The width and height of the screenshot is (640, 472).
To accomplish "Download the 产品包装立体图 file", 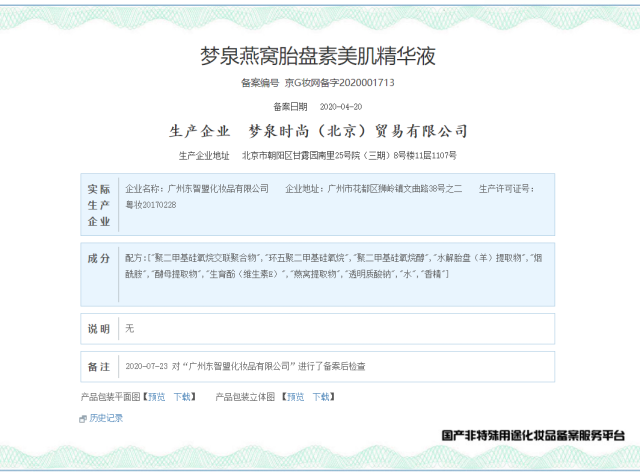I will [x=321, y=396].
